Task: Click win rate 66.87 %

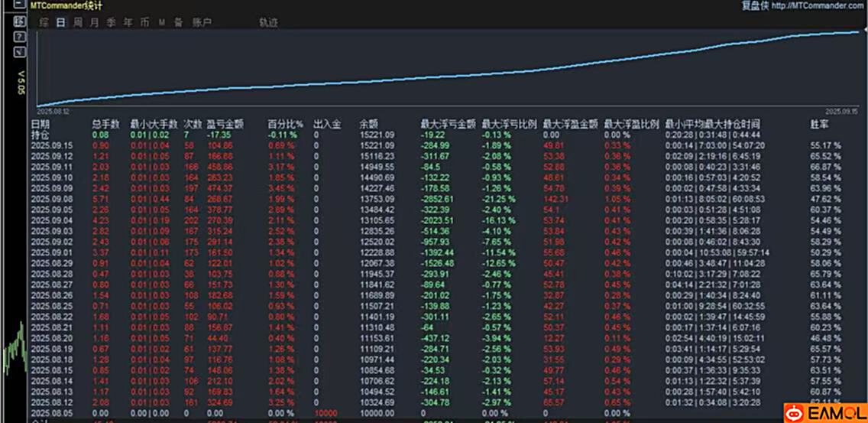Action: pos(826,167)
